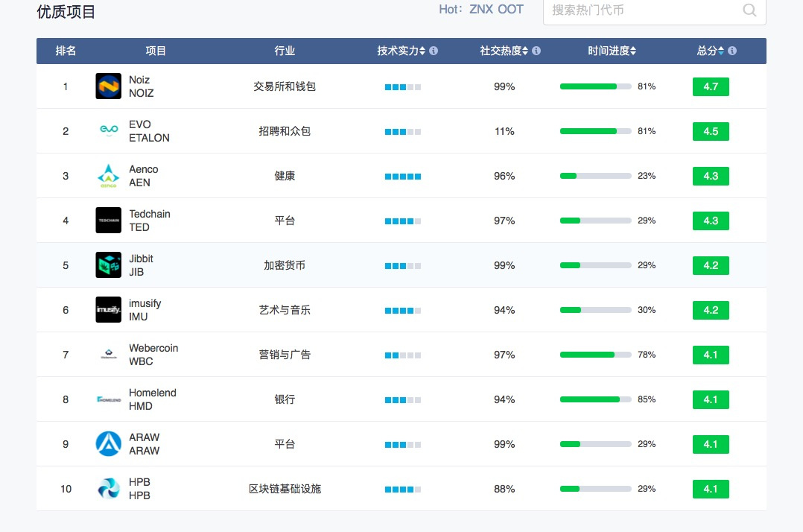Click the Tedchain logo

pyautogui.click(x=109, y=220)
